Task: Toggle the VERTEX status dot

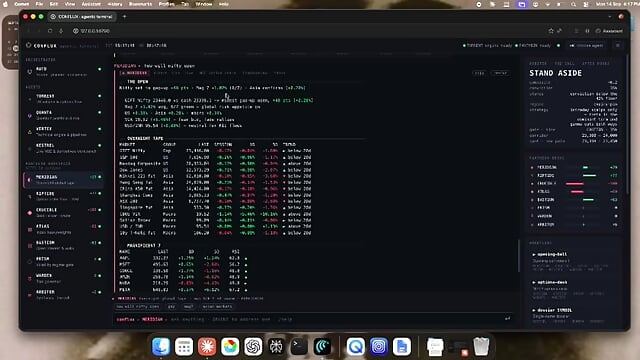Action: pos(100,129)
